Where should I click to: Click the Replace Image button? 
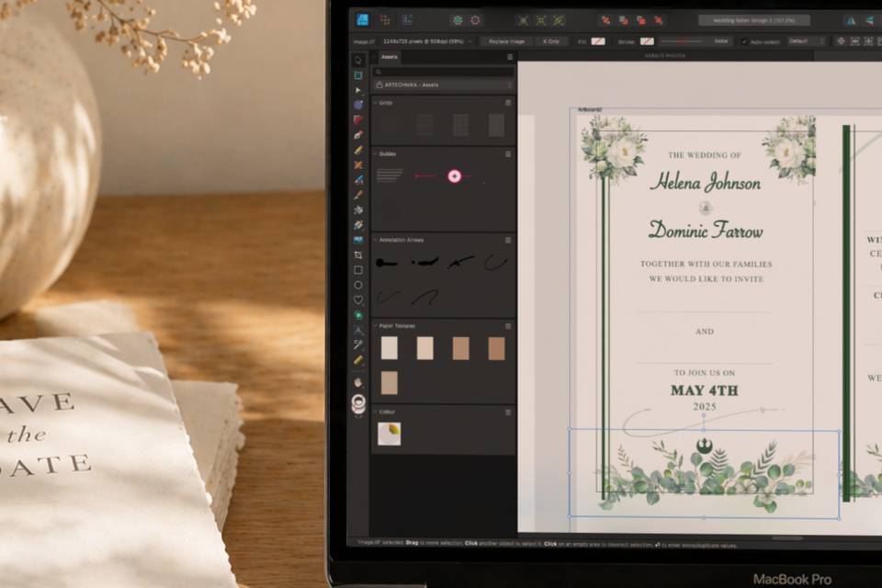(x=506, y=41)
